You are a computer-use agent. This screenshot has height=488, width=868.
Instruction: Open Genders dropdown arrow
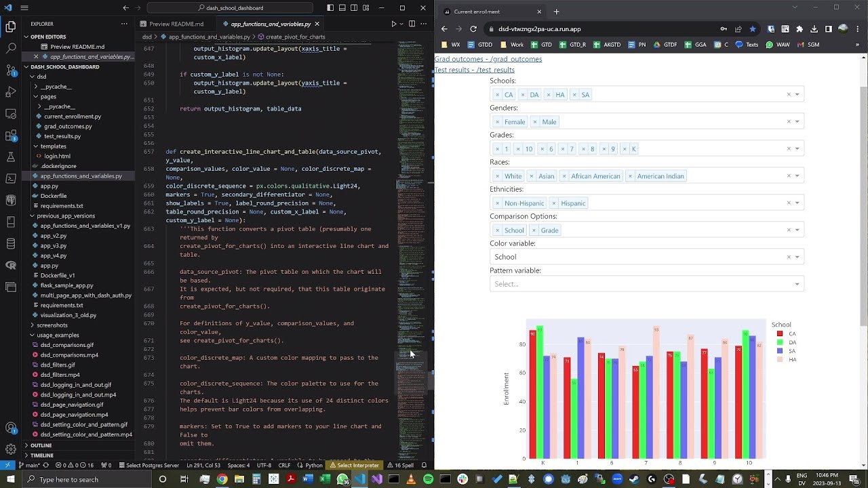point(797,122)
